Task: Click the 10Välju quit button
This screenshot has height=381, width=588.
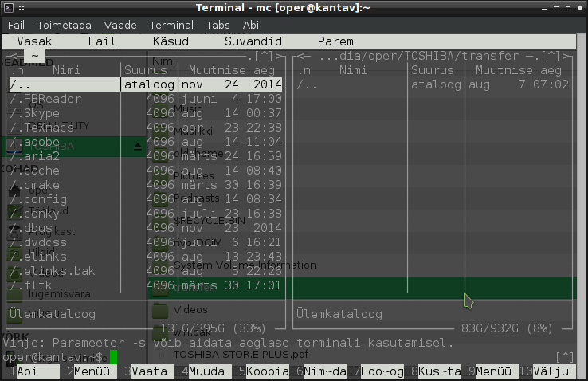Action: pyautogui.click(x=548, y=371)
